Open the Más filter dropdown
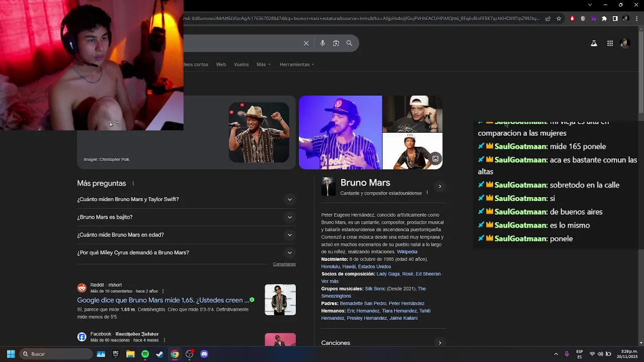 click(x=263, y=64)
